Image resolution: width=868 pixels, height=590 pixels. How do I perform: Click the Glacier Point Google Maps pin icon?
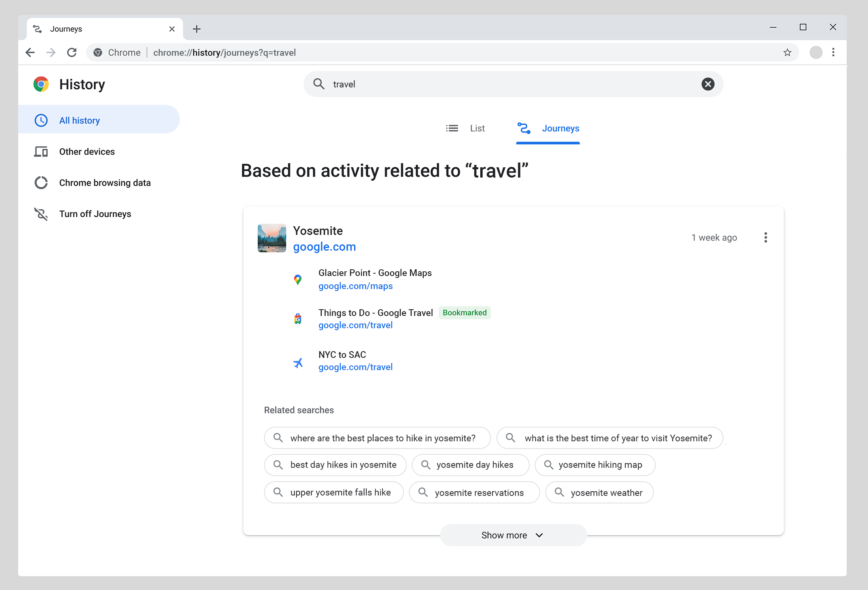click(298, 280)
